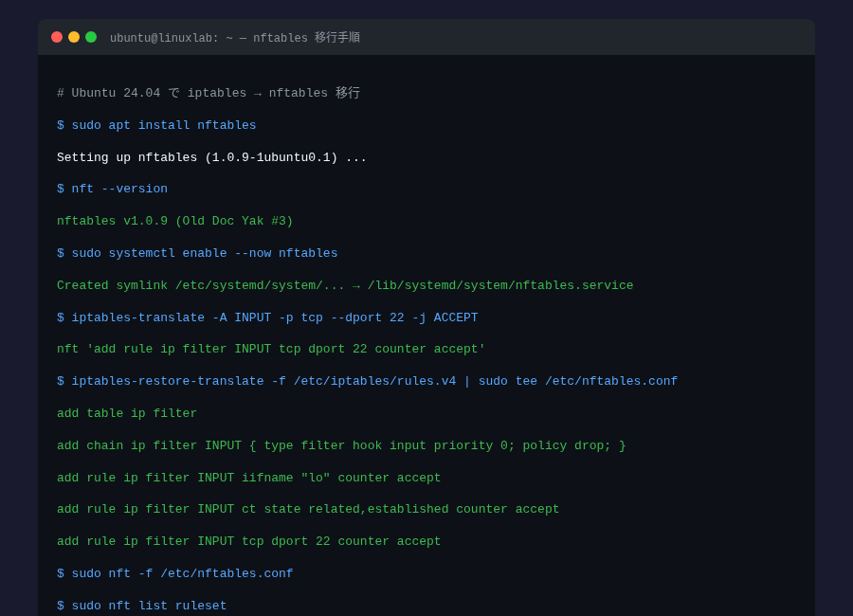Click the green maximize window button

[x=91, y=37]
